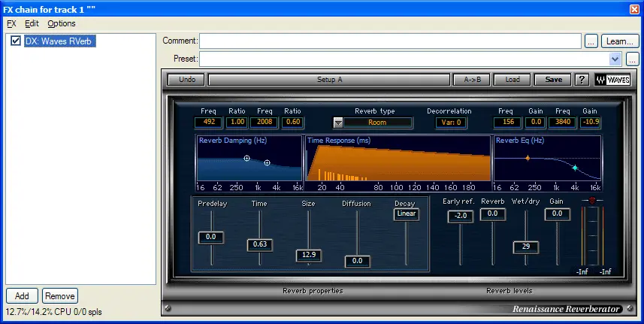Click the Predelay slider handle 0.0
644x324 pixels.
(210, 237)
